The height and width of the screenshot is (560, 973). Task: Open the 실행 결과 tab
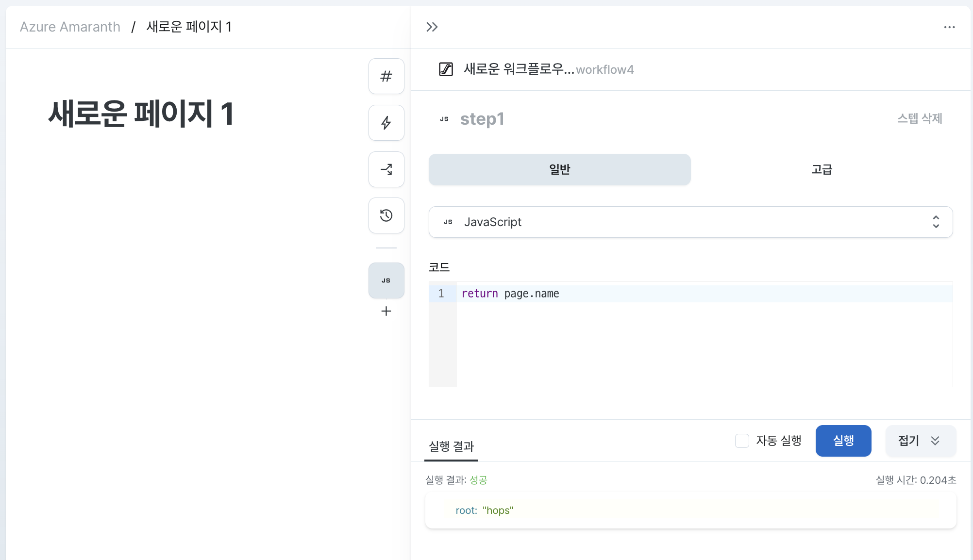pyautogui.click(x=451, y=446)
